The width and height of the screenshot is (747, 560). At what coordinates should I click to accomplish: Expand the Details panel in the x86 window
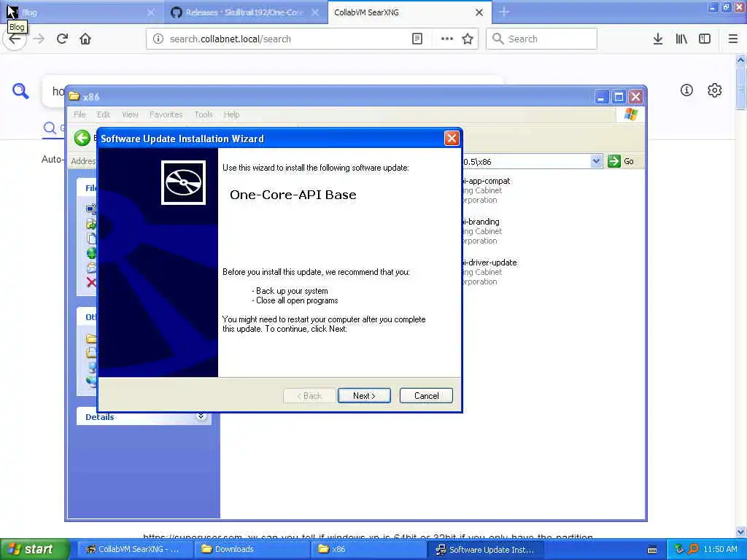pyautogui.click(x=201, y=416)
